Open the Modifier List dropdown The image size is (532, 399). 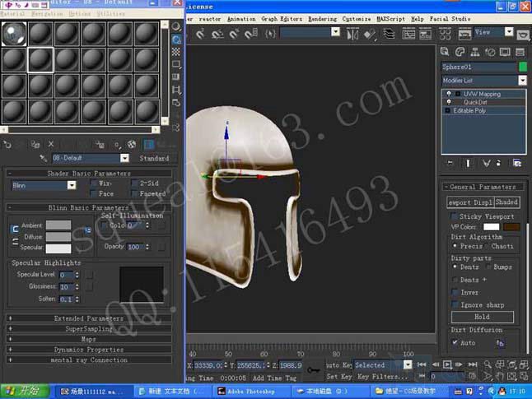[x=522, y=81]
